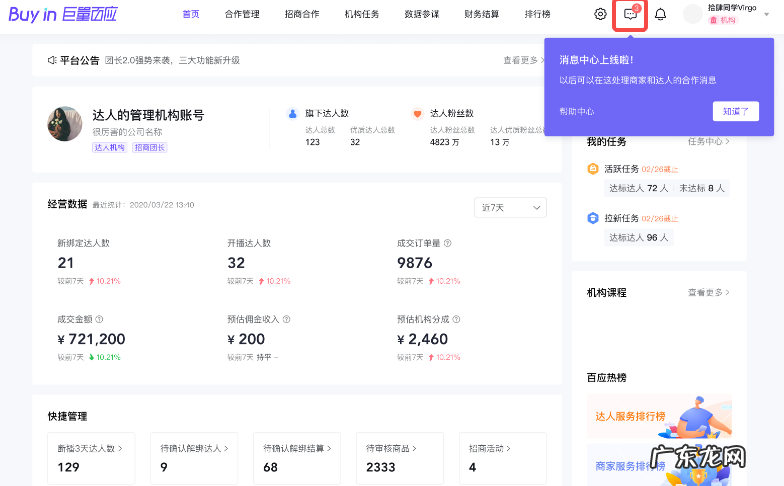
Task: Click help icon next to 成交金额
Action: point(99,319)
